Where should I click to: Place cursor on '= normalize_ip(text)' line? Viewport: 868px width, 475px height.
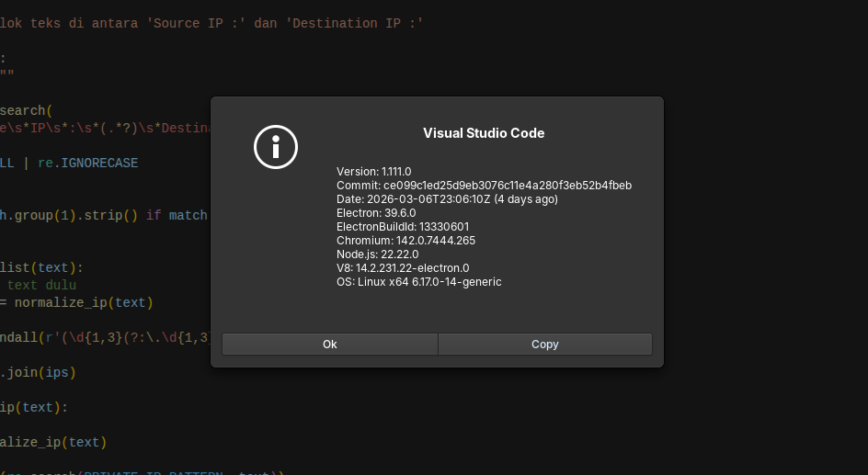(x=78, y=302)
